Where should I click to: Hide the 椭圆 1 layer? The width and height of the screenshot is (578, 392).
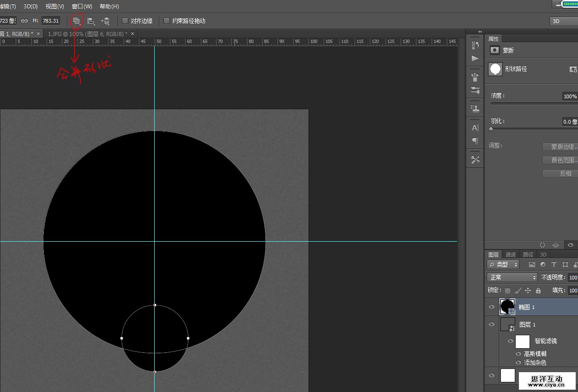[x=492, y=307]
